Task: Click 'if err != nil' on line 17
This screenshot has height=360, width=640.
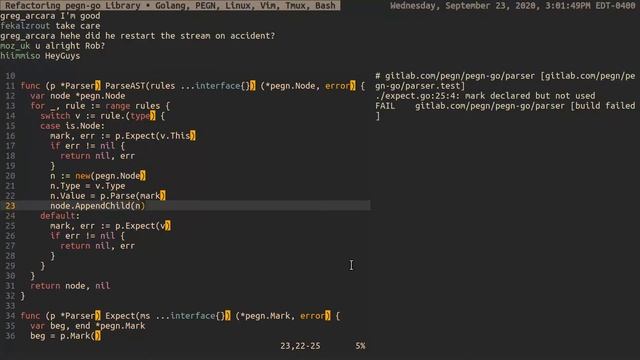Action: pos(83,146)
